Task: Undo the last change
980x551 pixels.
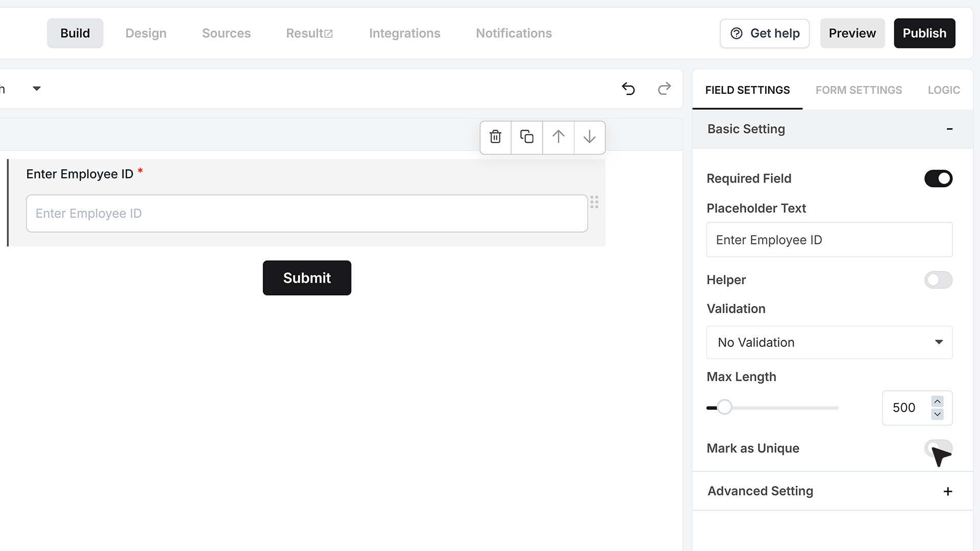Action: [628, 89]
